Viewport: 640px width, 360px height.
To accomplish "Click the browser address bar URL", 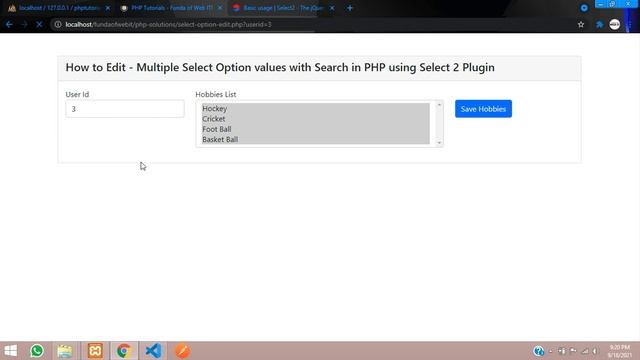I will [x=169, y=24].
